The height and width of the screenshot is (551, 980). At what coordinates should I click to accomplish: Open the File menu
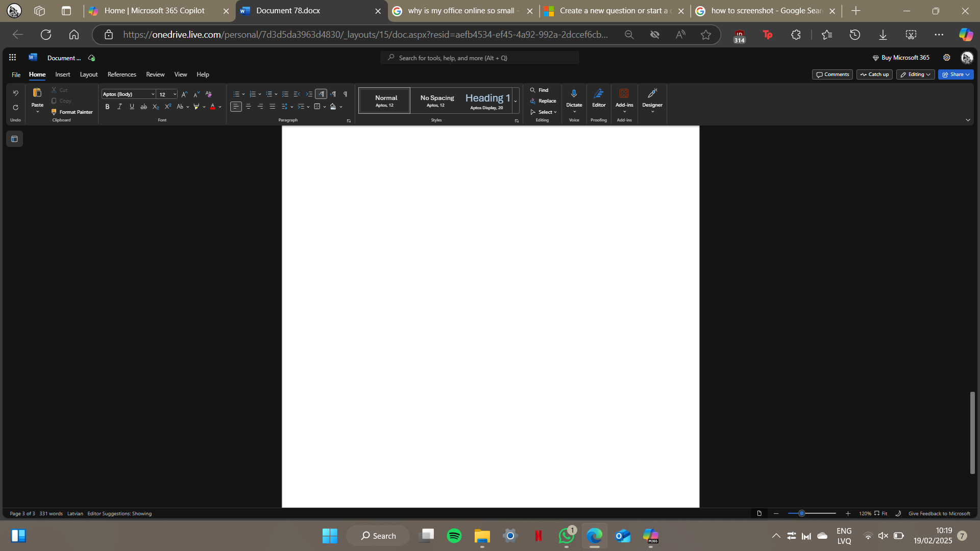[16, 74]
